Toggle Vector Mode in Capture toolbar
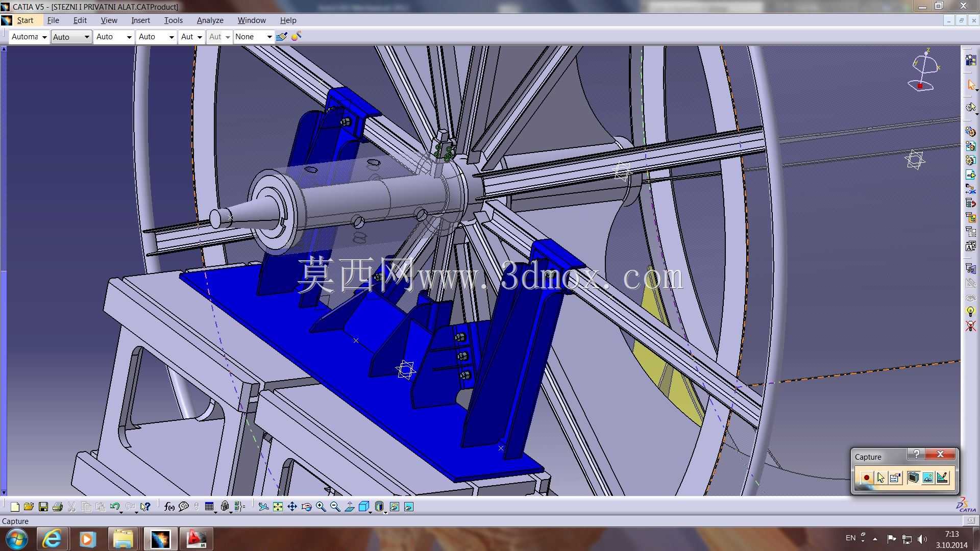This screenshot has height=551, width=980. coord(942,478)
